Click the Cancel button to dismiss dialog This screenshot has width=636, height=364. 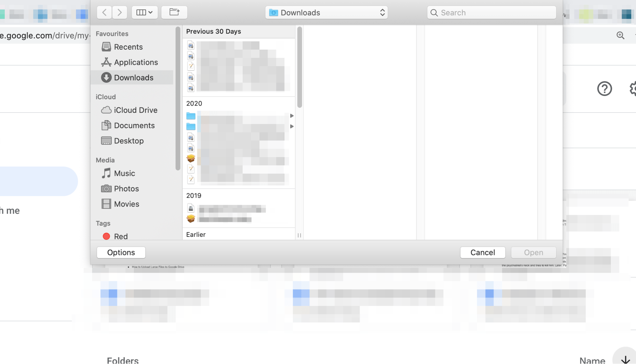pyautogui.click(x=483, y=252)
